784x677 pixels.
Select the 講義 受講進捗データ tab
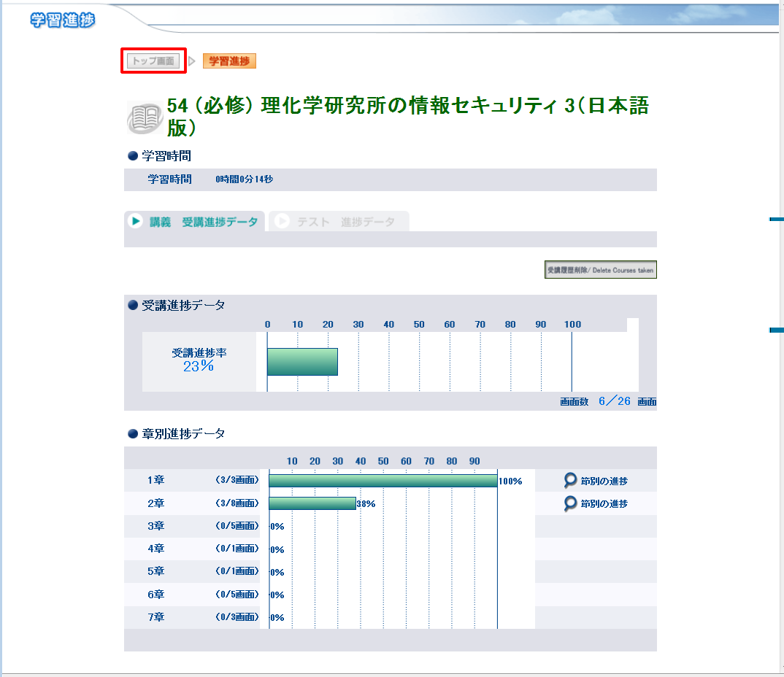tap(194, 221)
